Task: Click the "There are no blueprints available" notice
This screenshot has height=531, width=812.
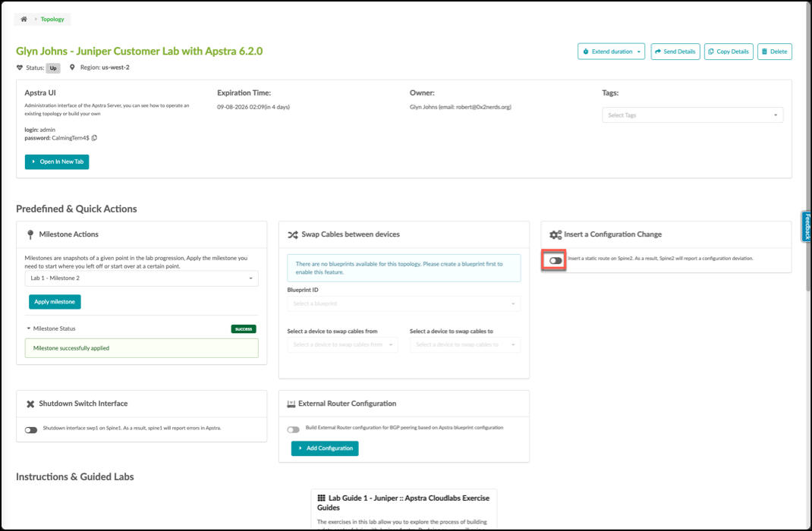Action: click(x=404, y=268)
